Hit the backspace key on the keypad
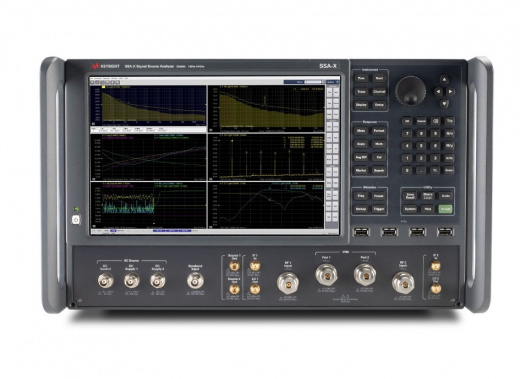This screenshot has width=520, height=379. coord(435,121)
